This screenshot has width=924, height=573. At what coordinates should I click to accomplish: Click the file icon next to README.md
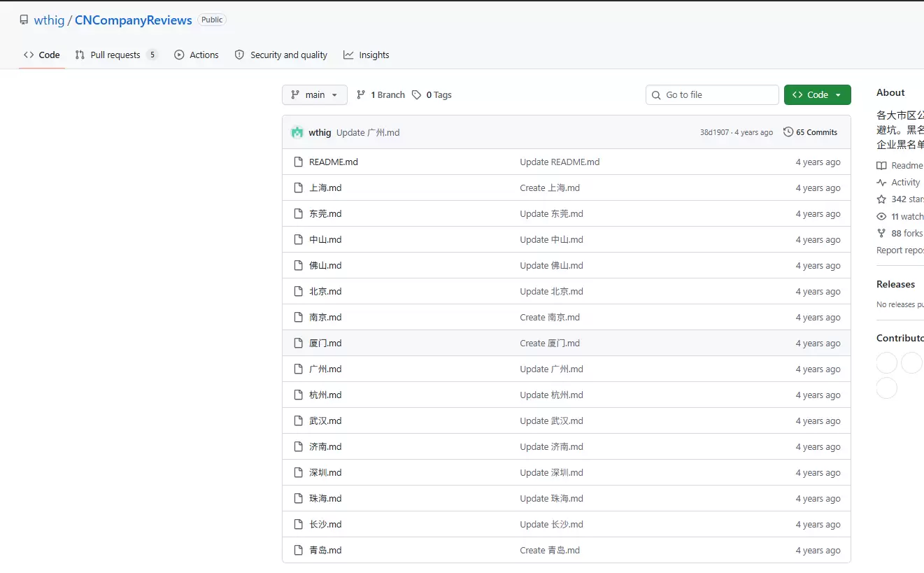(x=298, y=162)
